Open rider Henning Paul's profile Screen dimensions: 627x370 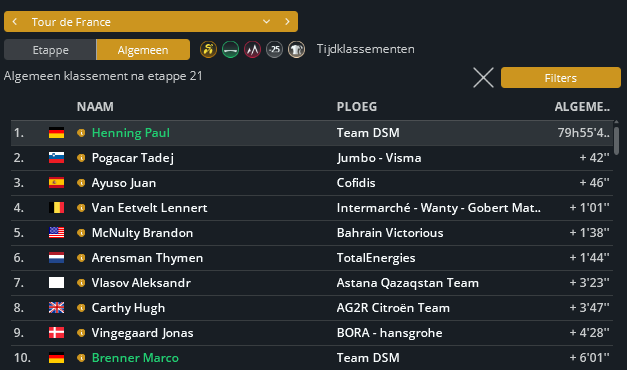(x=131, y=133)
